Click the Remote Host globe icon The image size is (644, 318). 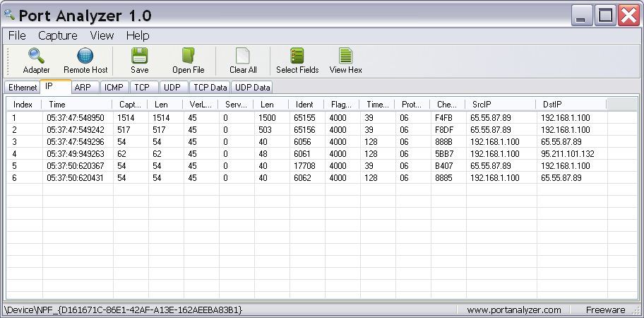point(85,56)
